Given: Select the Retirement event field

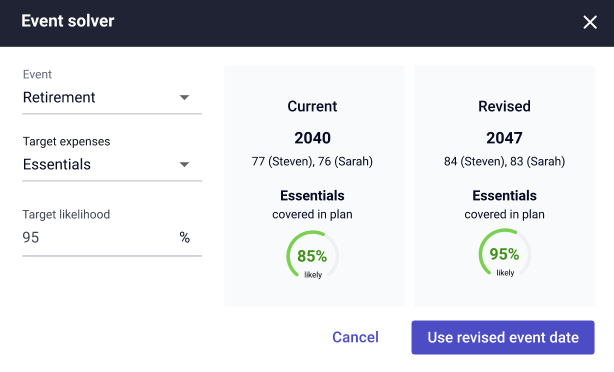Looking at the screenshot, I should click(x=112, y=98).
